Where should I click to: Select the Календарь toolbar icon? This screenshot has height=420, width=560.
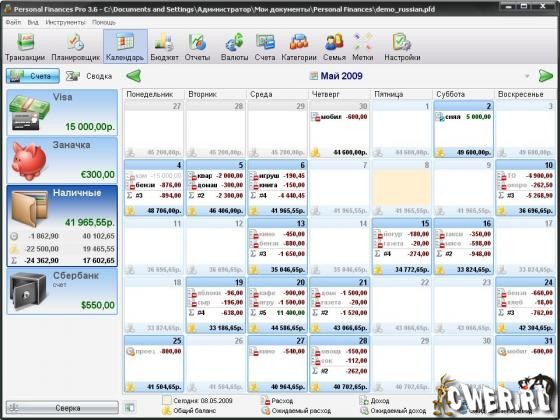click(125, 47)
